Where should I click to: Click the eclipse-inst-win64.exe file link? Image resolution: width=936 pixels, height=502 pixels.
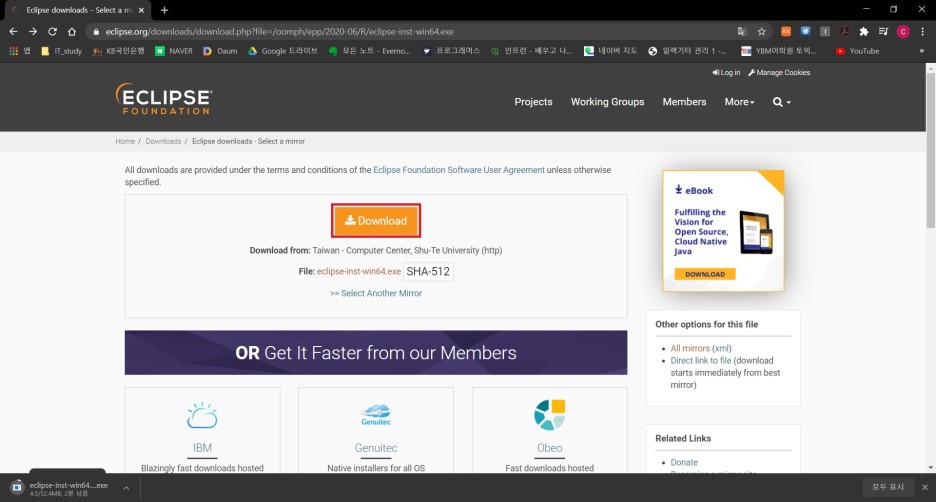[x=359, y=272]
